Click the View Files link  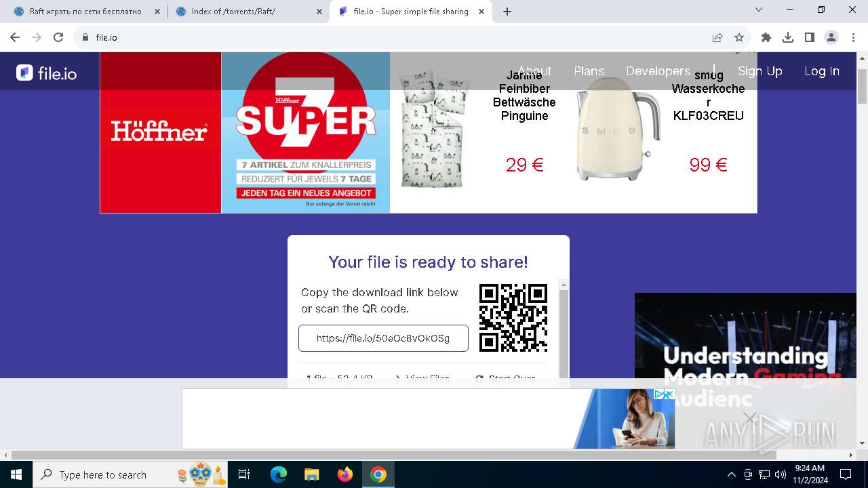tap(422, 379)
